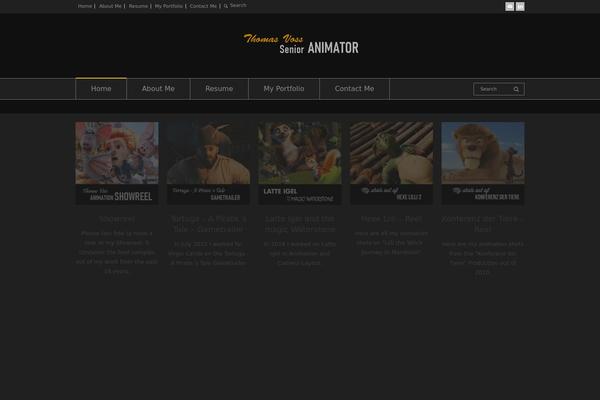
Task: Click the Latte Igel and the magic Waterstone heading
Action: point(300,224)
